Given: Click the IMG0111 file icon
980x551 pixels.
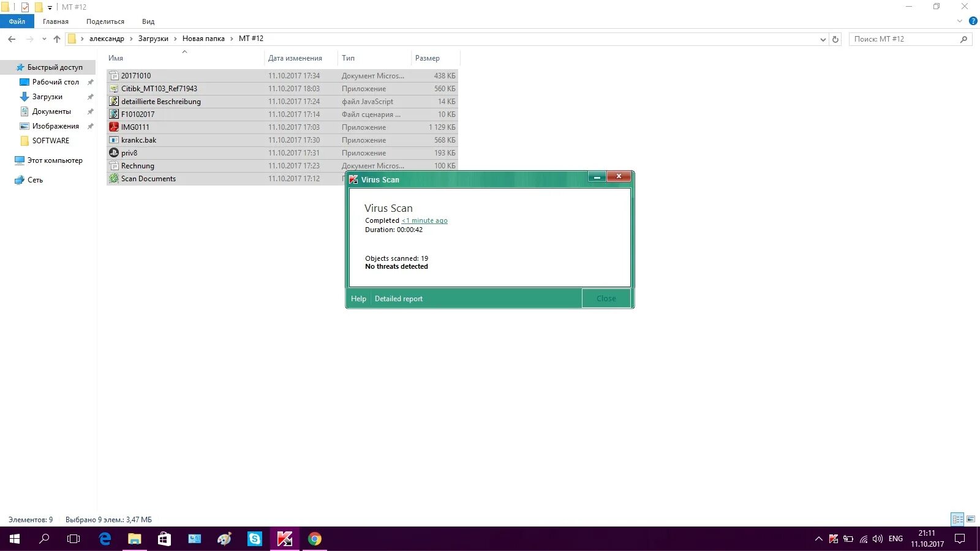Looking at the screenshot, I should click(114, 127).
